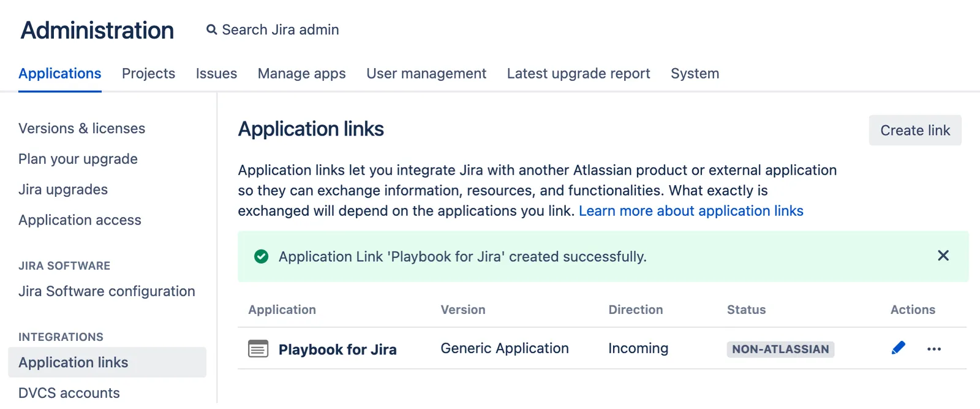Open DVCS accounts in sidebar
This screenshot has width=980, height=409.
coord(69,393)
